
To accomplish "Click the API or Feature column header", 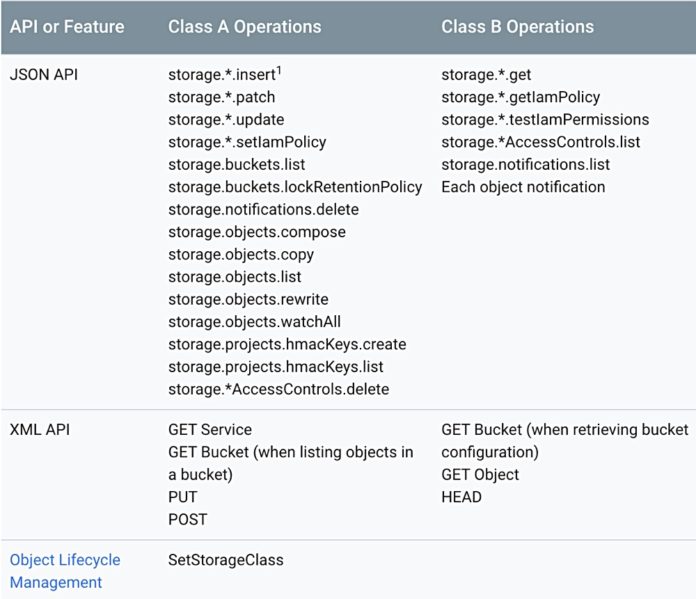I will coord(66,27).
